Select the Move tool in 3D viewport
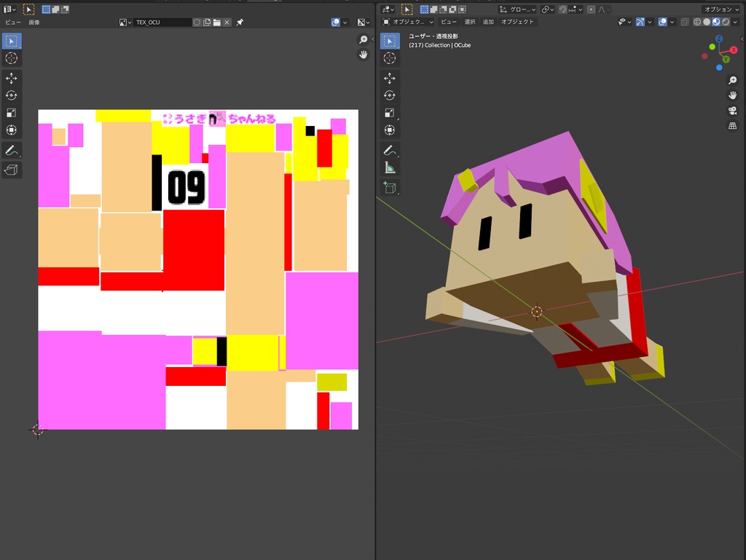This screenshot has width=746, height=560. pos(390,78)
